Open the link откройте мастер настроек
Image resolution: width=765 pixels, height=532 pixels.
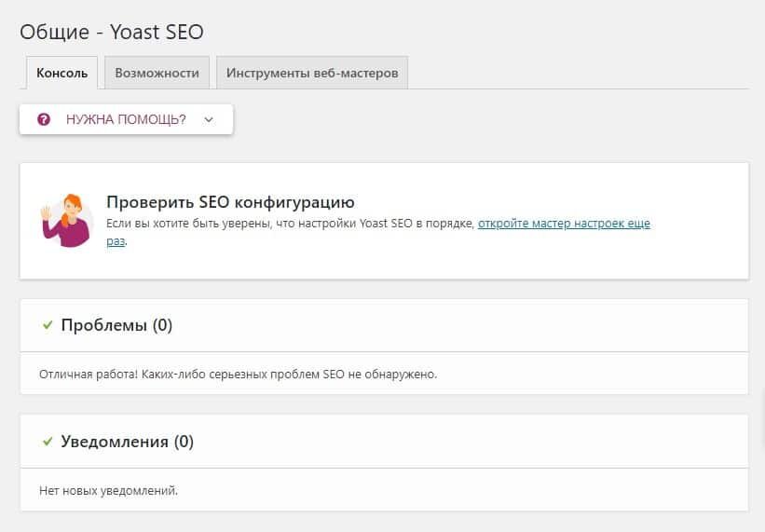coord(564,224)
